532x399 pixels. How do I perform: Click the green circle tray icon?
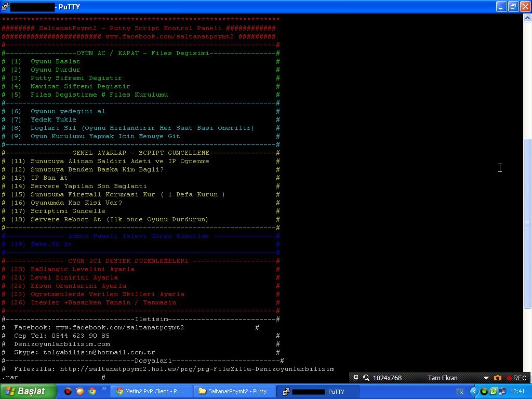pos(484,391)
